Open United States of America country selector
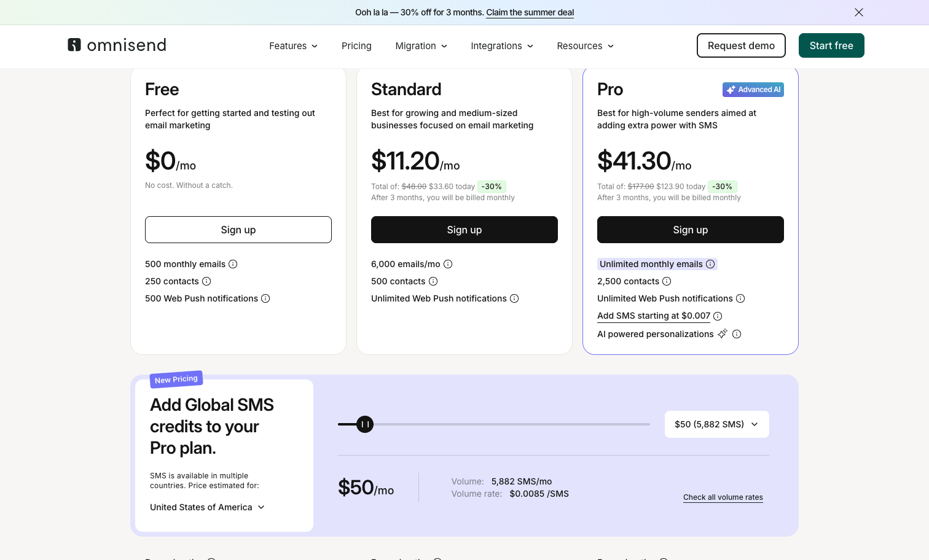Viewport: 929px width, 560px height. tap(207, 507)
